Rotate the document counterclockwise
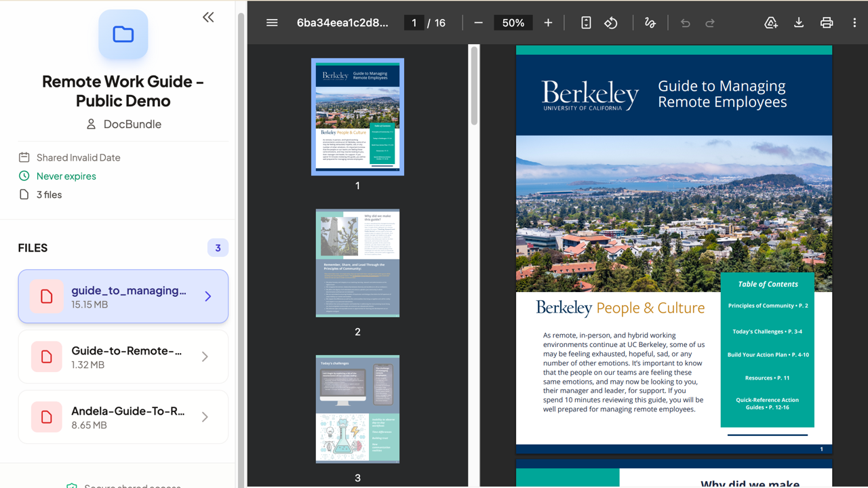868x488 pixels. 611,22
